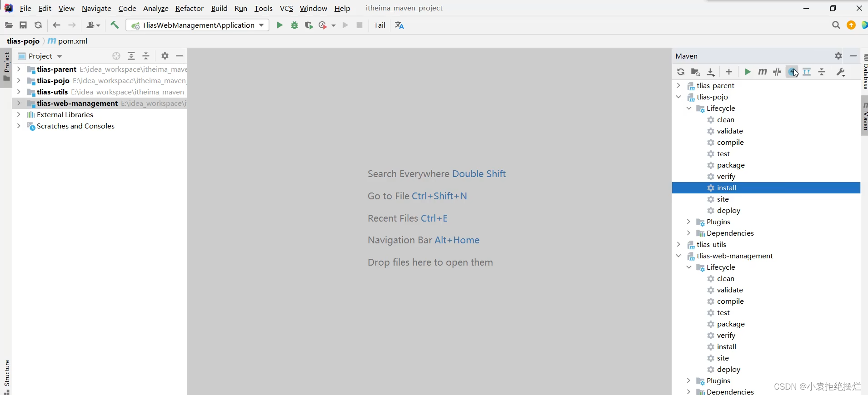The width and height of the screenshot is (868, 395).
Task: Collapse all nodes in Maven panel
Action: pyautogui.click(x=822, y=72)
